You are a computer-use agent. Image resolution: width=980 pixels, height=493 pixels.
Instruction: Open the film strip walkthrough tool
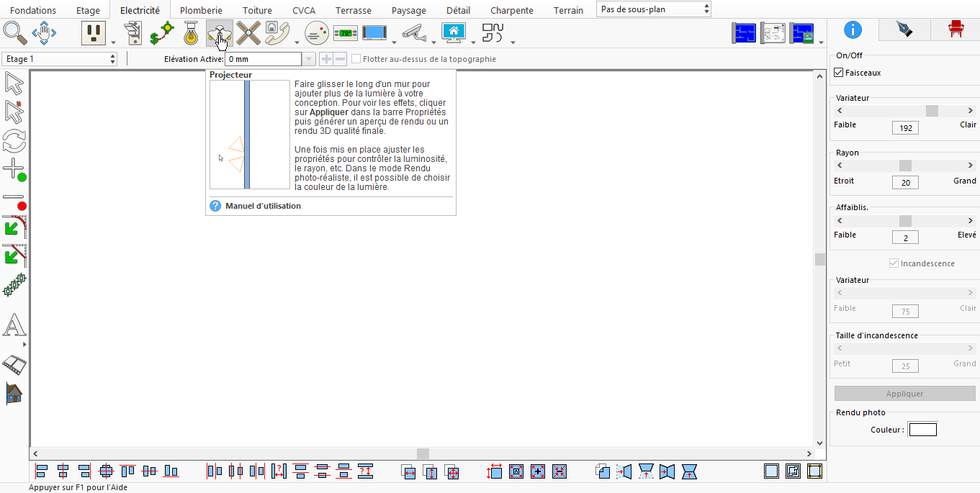(14, 363)
